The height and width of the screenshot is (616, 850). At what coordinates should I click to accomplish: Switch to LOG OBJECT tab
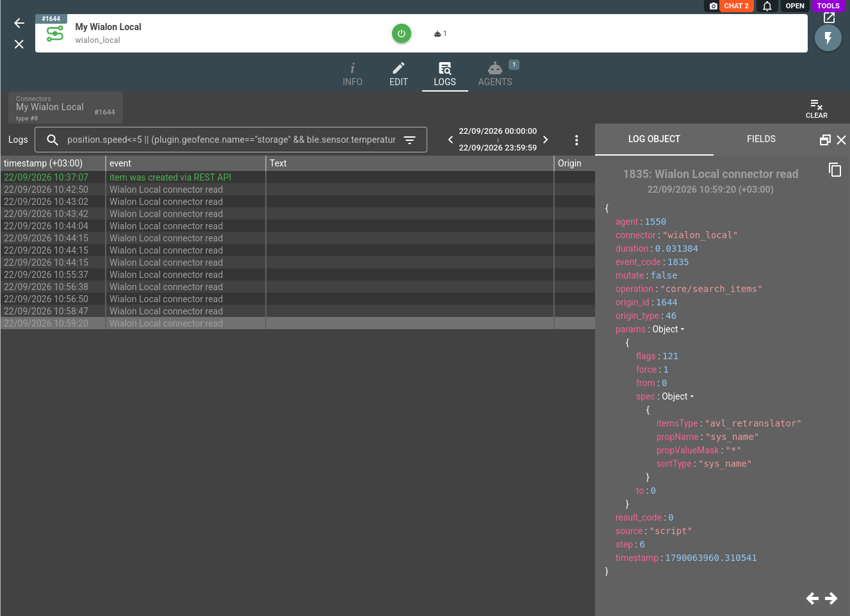coord(654,139)
